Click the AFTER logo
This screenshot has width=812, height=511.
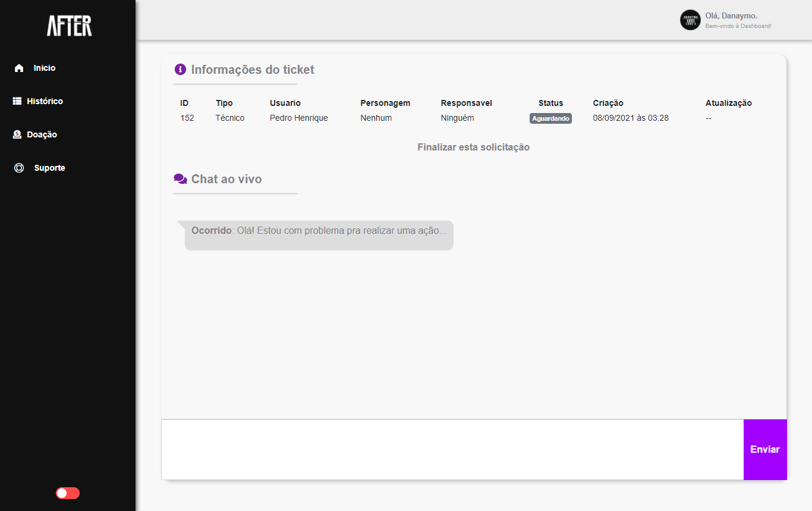pos(69,26)
